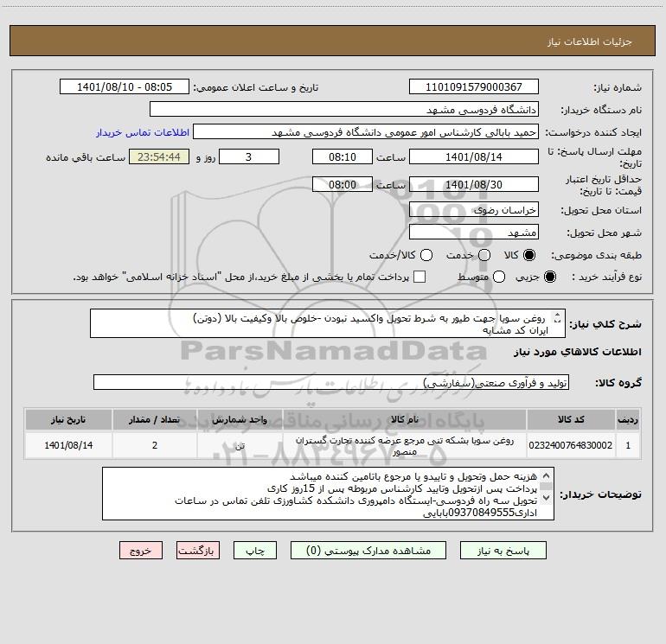Click the تعداد / مقدار column header
Screen dimensions: 666x644
point(155,419)
